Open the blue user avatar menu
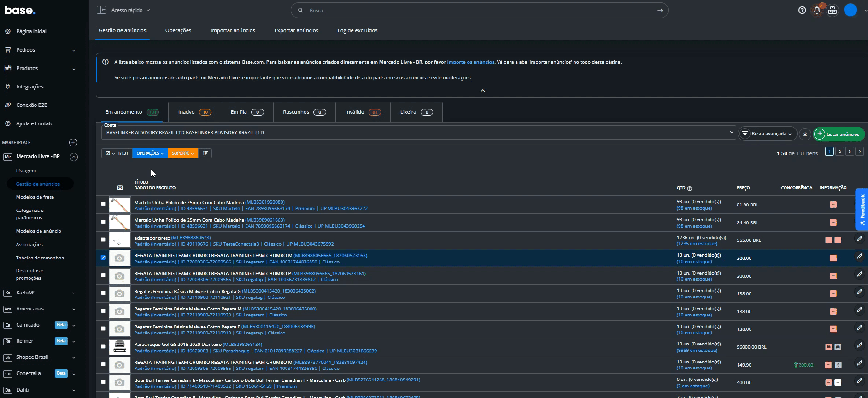 click(x=850, y=10)
